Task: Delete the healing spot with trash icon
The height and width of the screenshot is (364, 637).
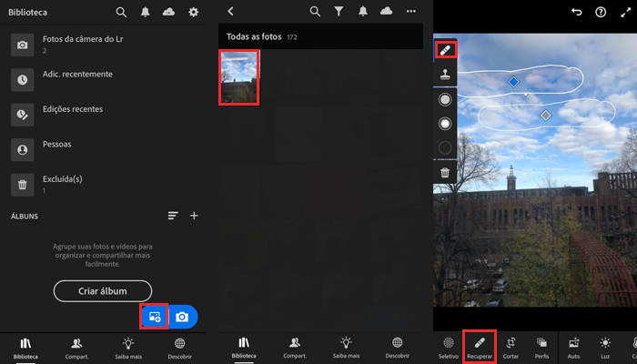Action: [445, 172]
